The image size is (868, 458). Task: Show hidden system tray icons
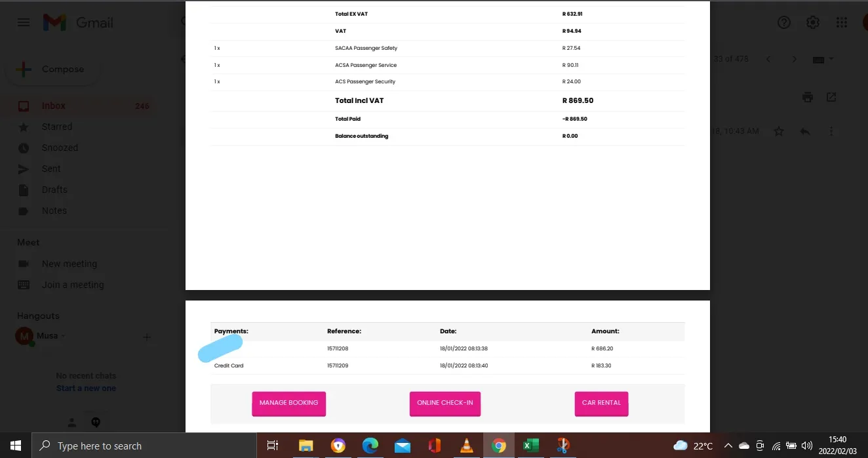(x=728, y=446)
